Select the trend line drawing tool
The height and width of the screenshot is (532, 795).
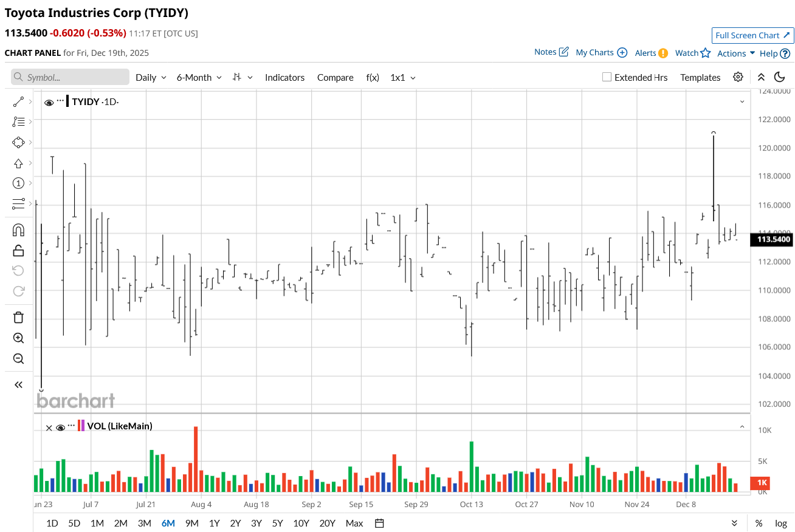[18, 101]
